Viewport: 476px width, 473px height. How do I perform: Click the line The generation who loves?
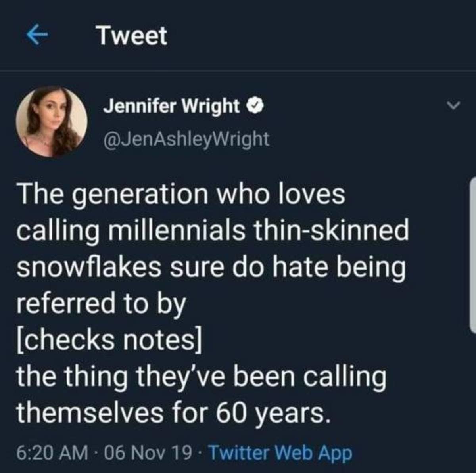tap(181, 193)
